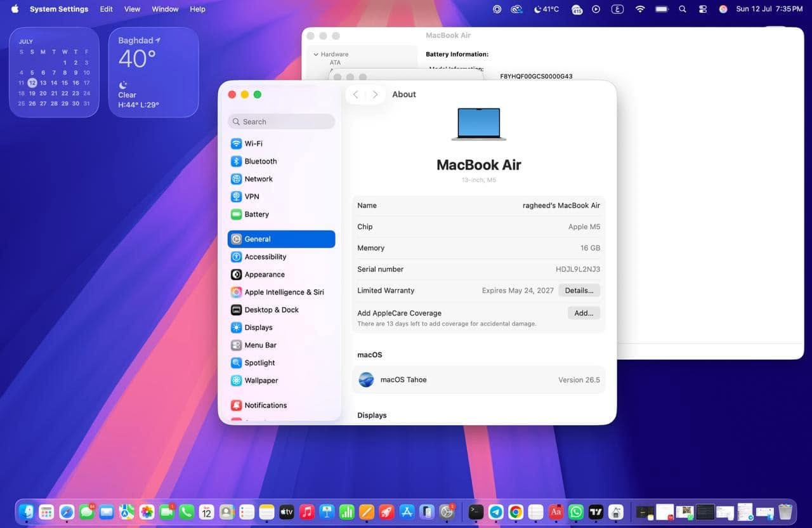Open the July calendar widget
Viewport: 812px width, 528px height.
tap(54, 72)
